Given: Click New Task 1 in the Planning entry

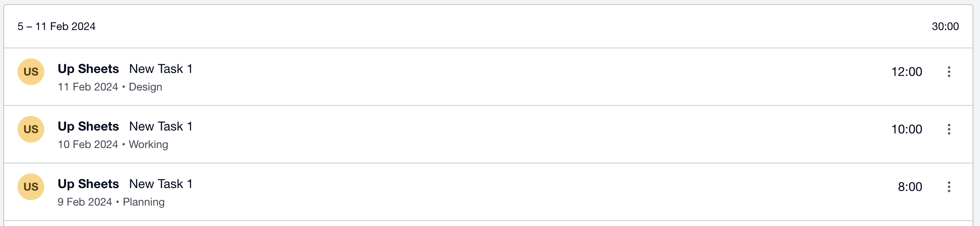Looking at the screenshot, I should click(161, 184).
